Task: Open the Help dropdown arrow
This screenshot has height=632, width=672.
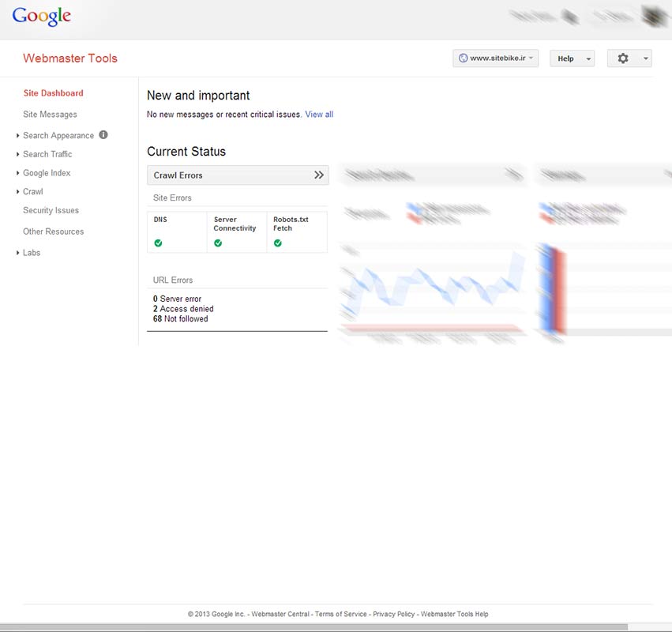Action: coord(588,58)
